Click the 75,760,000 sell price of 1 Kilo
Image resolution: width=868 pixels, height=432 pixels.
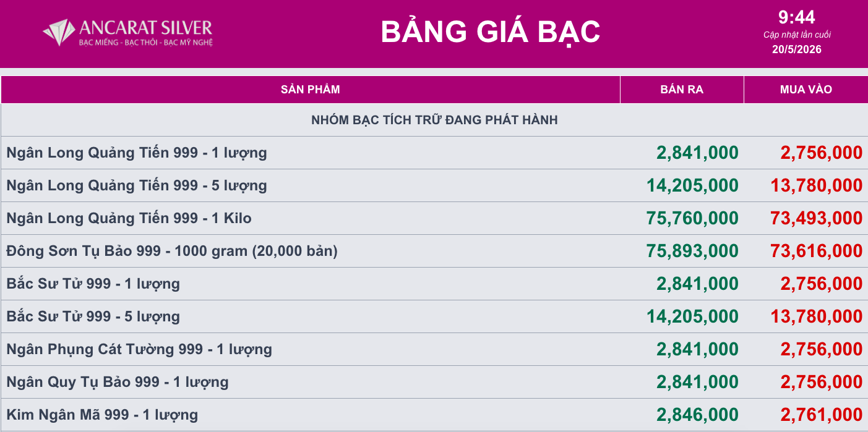[x=692, y=218]
